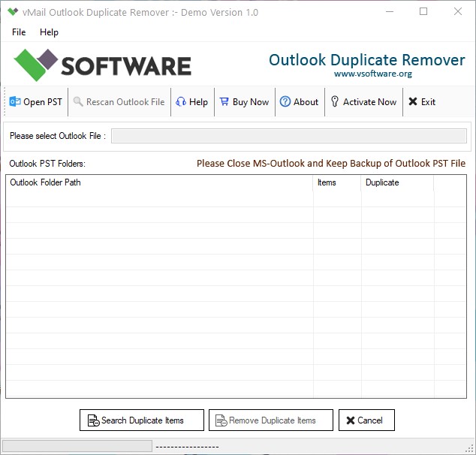This screenshot has width=476, height=455.
Task: Close the vMail Outlook Duplicate Remover window
Action: pos(458,12)
